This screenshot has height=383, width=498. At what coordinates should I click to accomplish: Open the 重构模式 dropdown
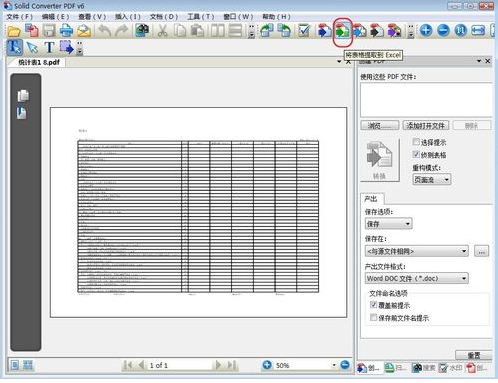pos(432,180)
